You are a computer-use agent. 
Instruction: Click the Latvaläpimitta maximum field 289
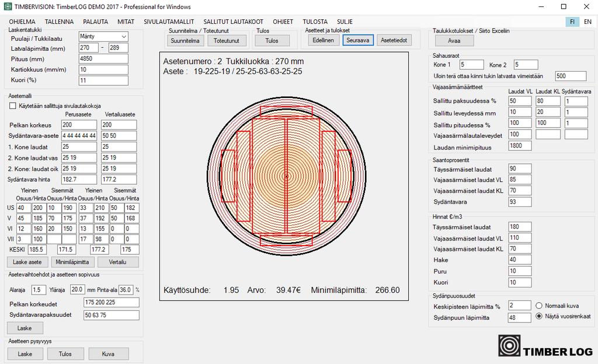coord(118,48)
